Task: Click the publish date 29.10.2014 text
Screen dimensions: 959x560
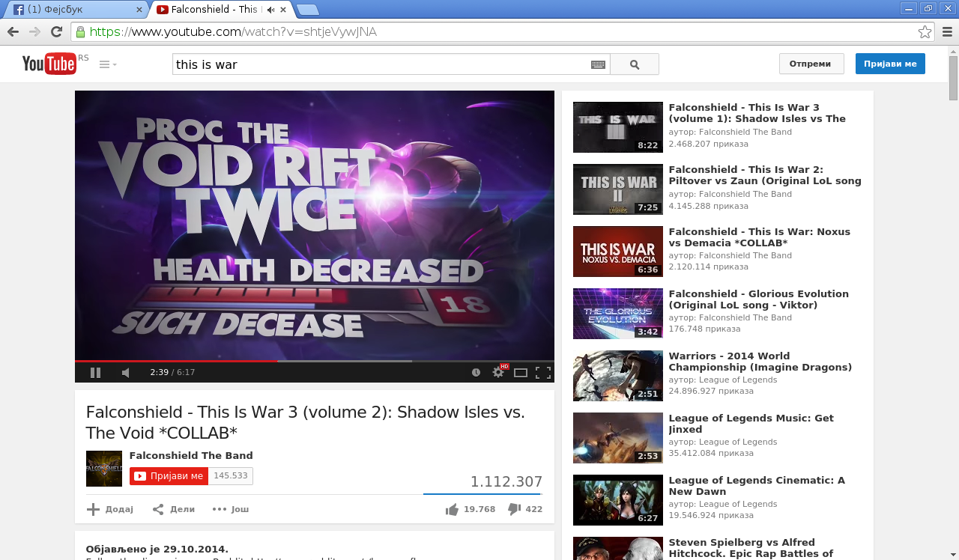Action: (x=157, y=550)
